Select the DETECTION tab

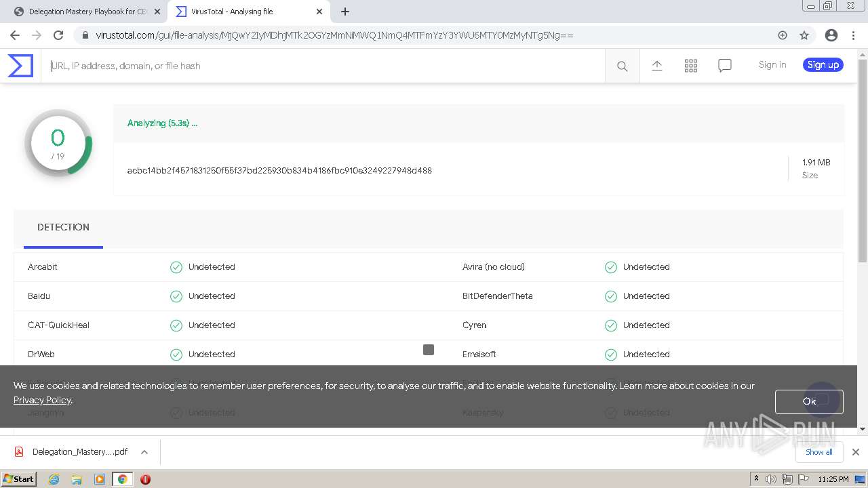click(x=63, y=228)
